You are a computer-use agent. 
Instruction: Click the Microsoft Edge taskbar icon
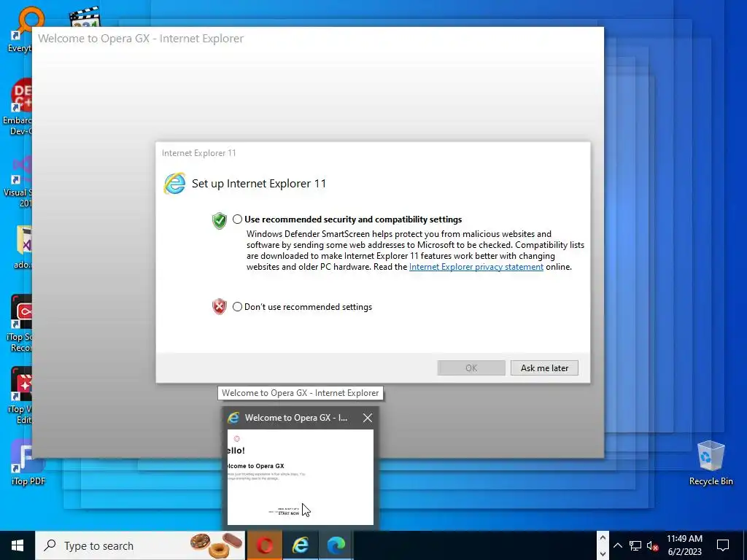pos(336,545)
